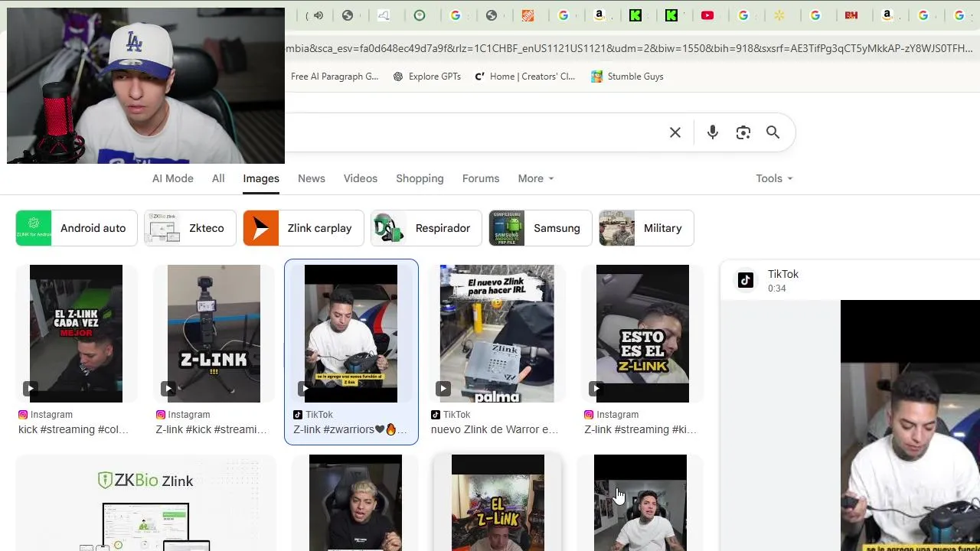Click the magnifying glass search button
This screenshot has height=551, width=980.
[773, 132]
